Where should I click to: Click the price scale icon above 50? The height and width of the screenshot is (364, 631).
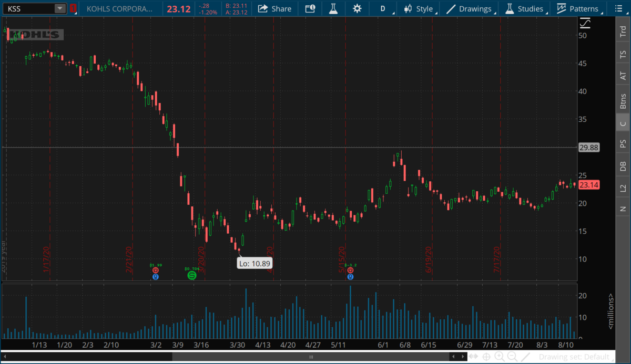[x=585, y=24]
